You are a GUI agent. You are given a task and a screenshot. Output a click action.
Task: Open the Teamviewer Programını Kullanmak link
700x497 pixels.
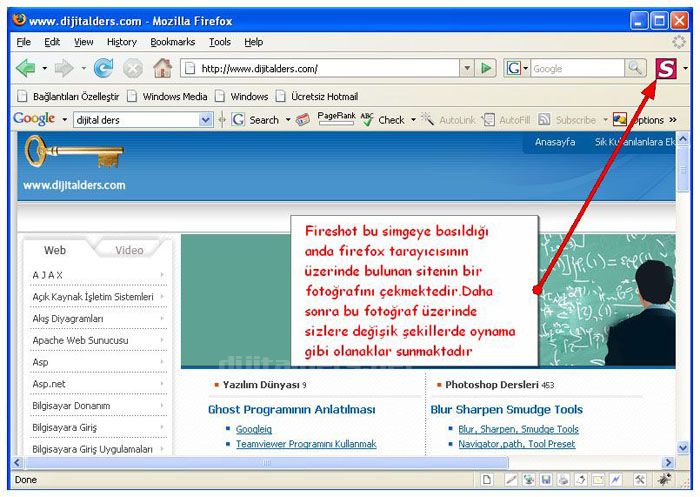(x=306, y=444)
